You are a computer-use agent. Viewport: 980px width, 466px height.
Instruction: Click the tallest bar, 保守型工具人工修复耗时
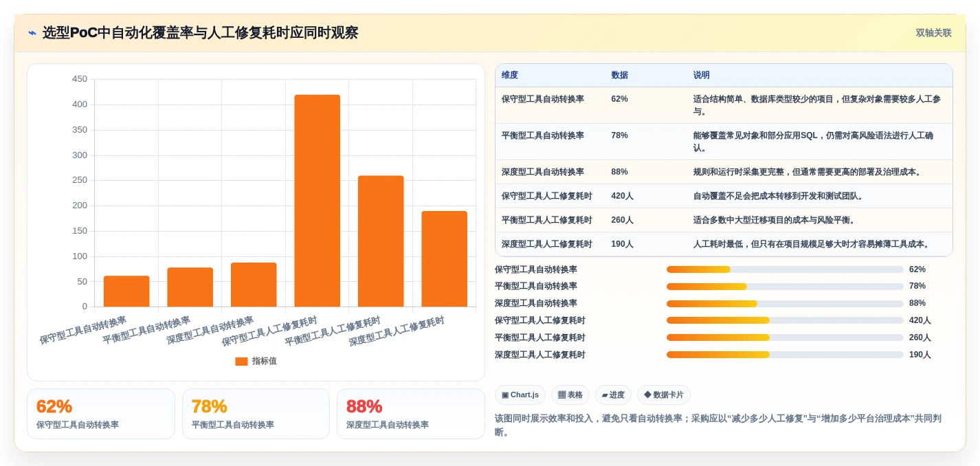[317, 201]
